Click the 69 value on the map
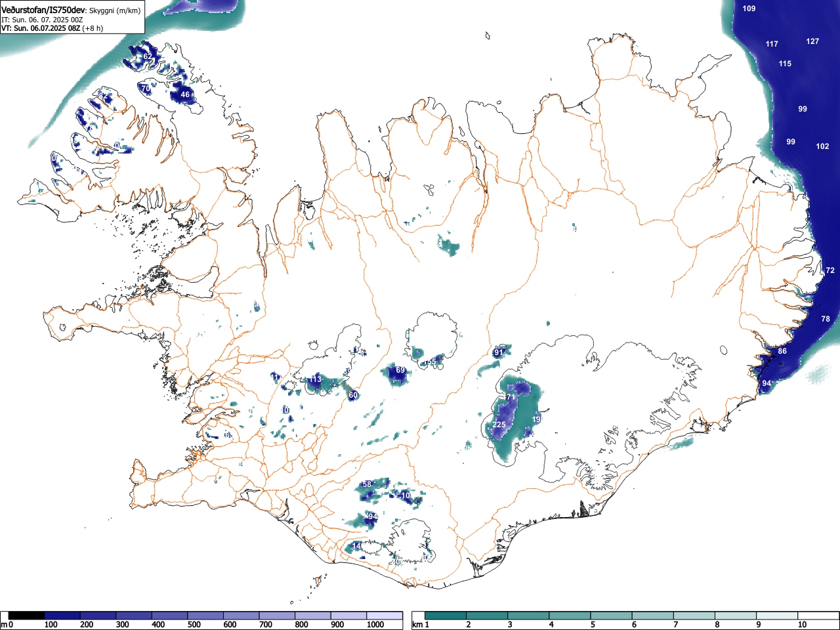This screenshot has width=840, height=630. click(x=400, y=371)
